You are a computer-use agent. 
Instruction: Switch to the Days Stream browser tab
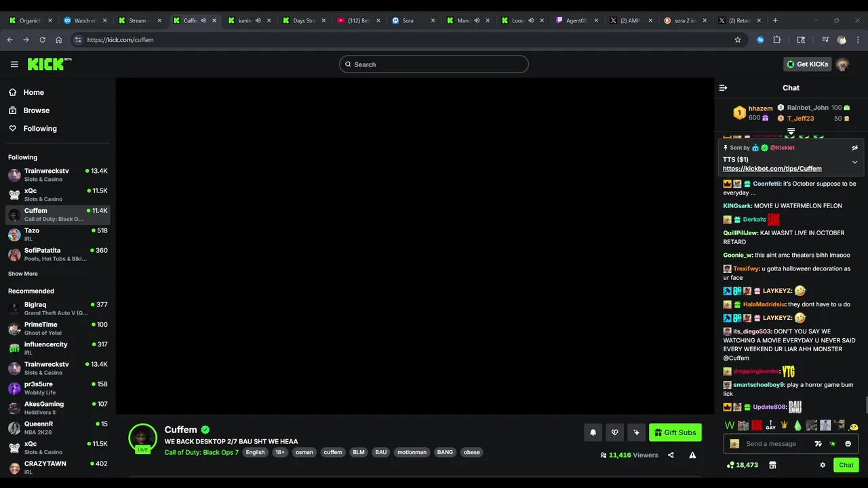(x=304, y=20)
